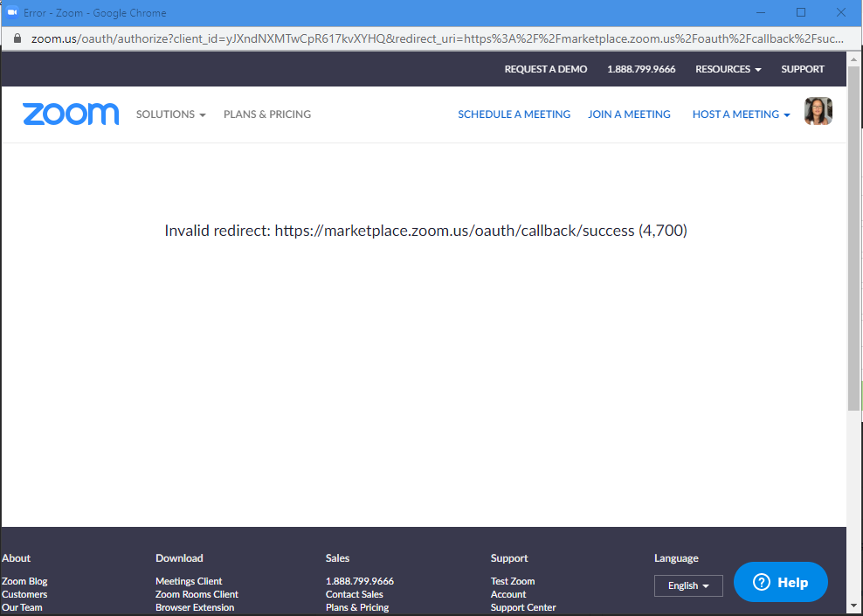Screen dimensions: 863x616
Task: Click the About footer heading
Action: pyautogui.click(x=16, y=557)
